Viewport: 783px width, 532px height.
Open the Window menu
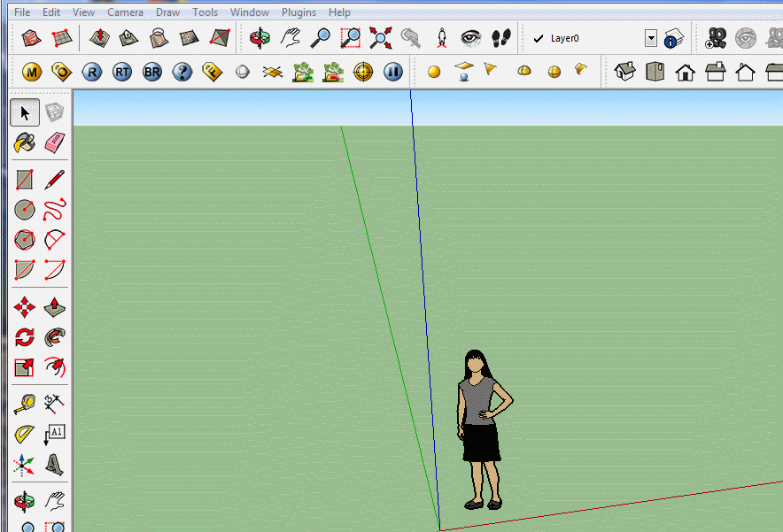(249, 12)
